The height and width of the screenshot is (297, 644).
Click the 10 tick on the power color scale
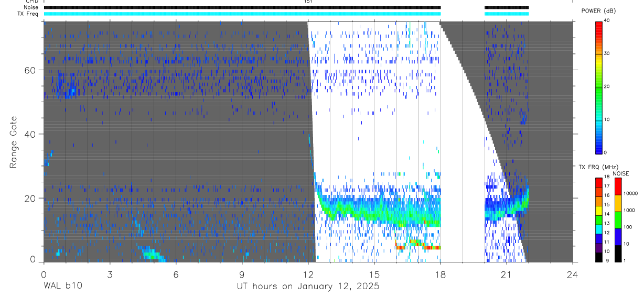click(x=606, y=119)
